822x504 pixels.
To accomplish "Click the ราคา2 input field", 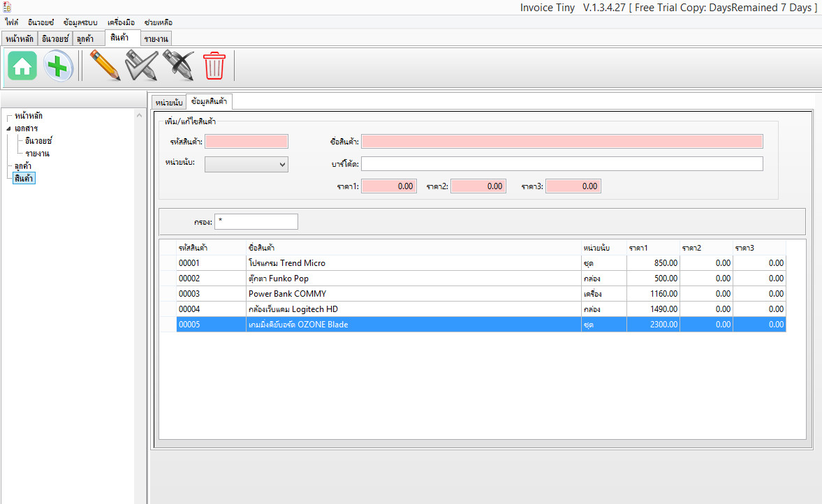I will tap(478, 186).
